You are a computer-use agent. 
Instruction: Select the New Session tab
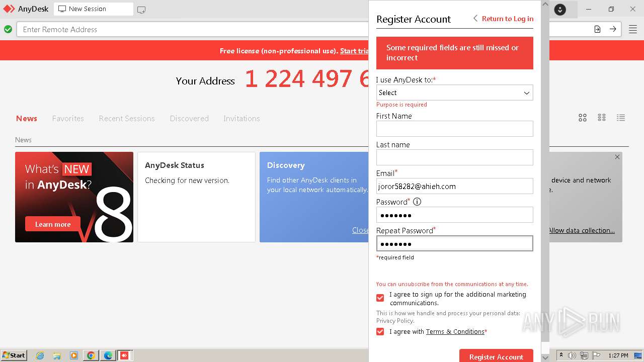click(x=93, y=9)
